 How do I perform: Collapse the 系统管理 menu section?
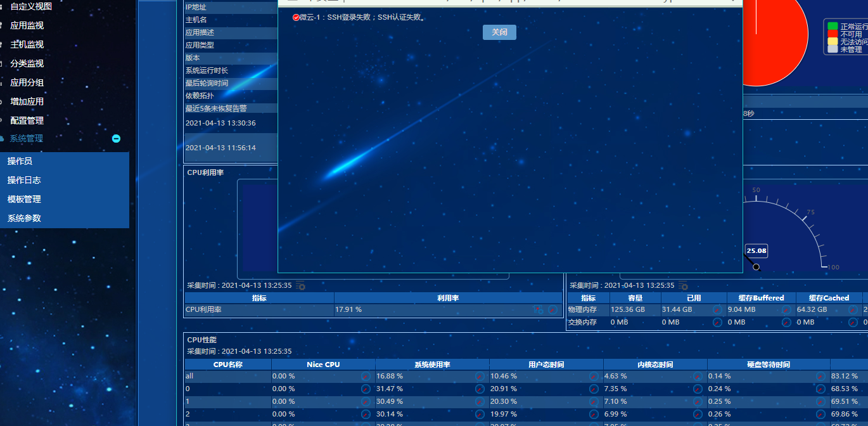pyautogui.click(x=116, y=138)
